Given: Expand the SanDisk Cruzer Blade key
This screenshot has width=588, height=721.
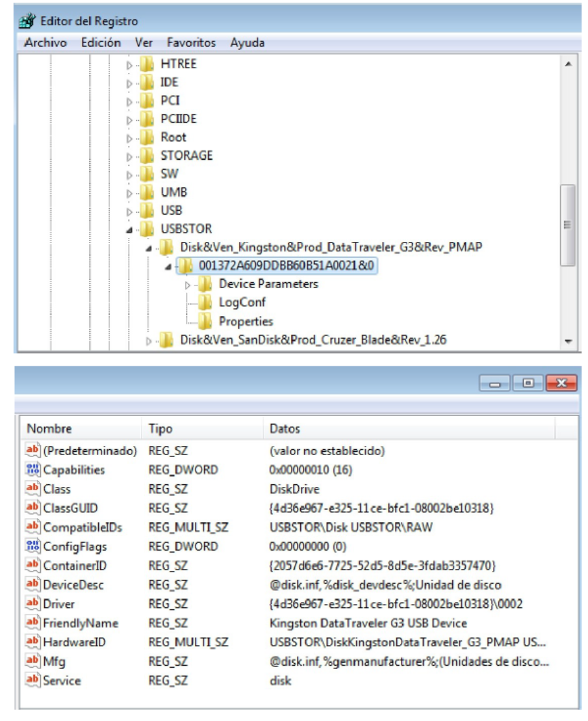Looking at the screenshot, I should tap(148, 341).
